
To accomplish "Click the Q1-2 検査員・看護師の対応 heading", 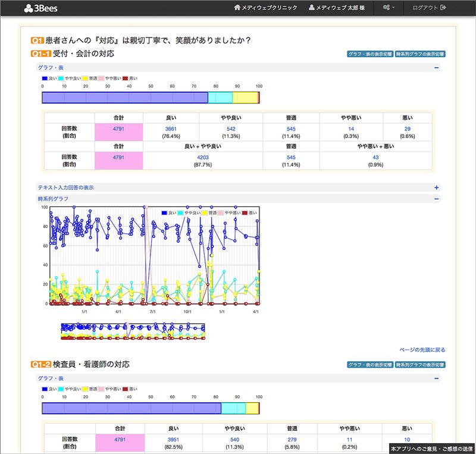I will (x=80, y=364).
